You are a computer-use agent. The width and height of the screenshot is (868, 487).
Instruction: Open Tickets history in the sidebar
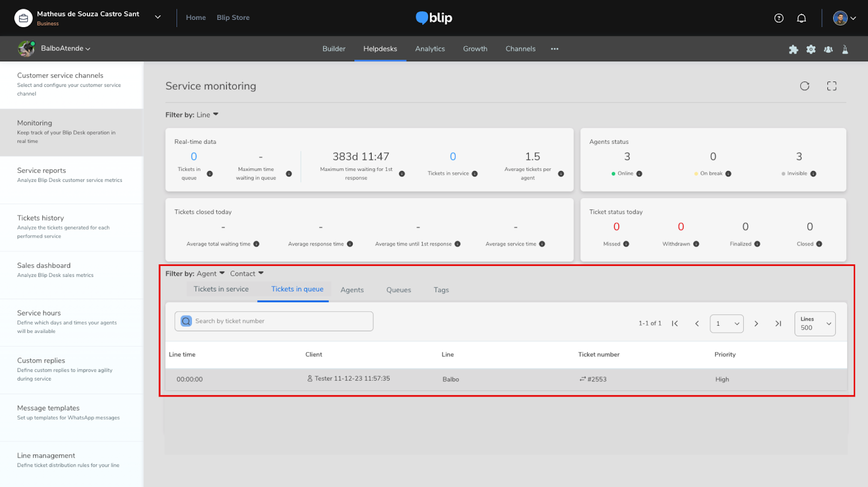[41, 218]
